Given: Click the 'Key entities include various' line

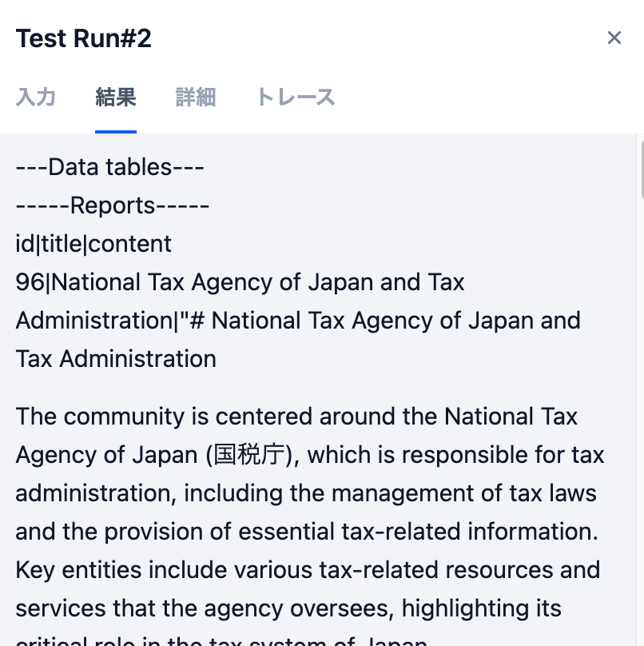Looking at the screenshot, I should (308, 570).
